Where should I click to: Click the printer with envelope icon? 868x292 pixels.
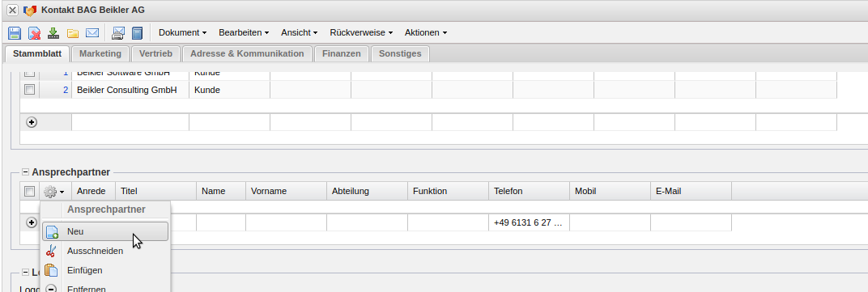coord(118,33)
